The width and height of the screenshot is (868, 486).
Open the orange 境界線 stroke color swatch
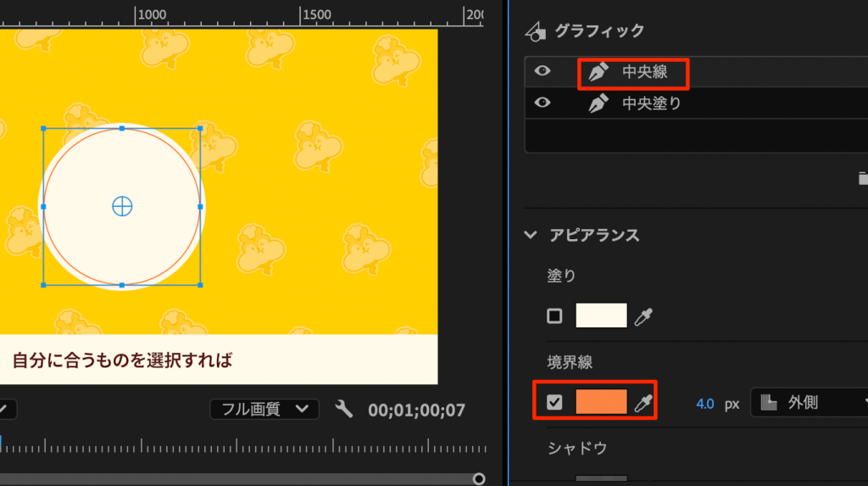tap(601, 402)
